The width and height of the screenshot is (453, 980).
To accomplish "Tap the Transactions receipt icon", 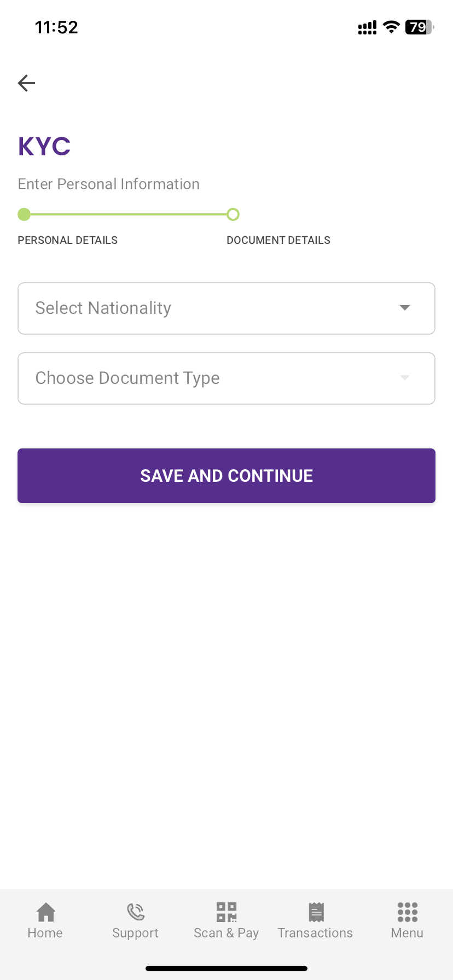I will [316, 912].
